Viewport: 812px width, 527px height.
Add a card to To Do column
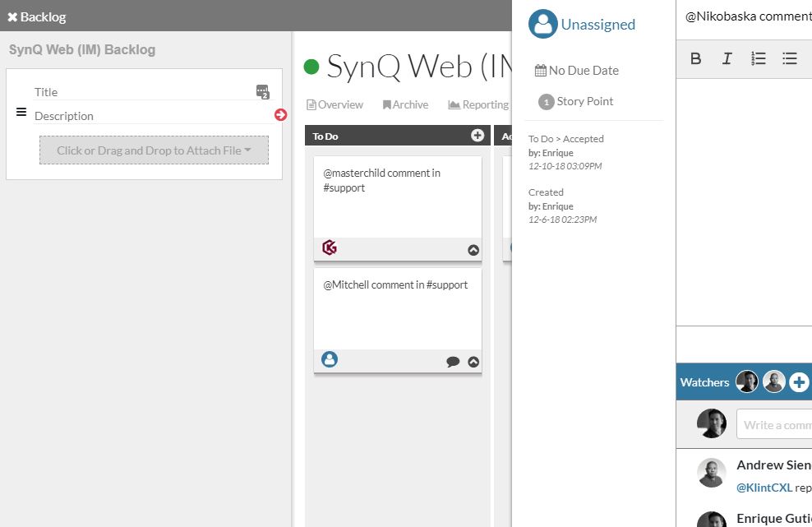point(478,136)
